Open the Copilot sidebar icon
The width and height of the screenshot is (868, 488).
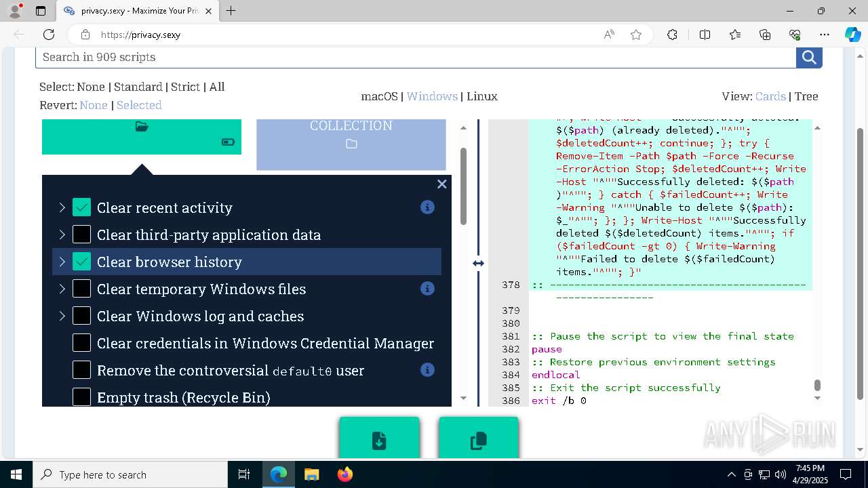click(853, 35)
